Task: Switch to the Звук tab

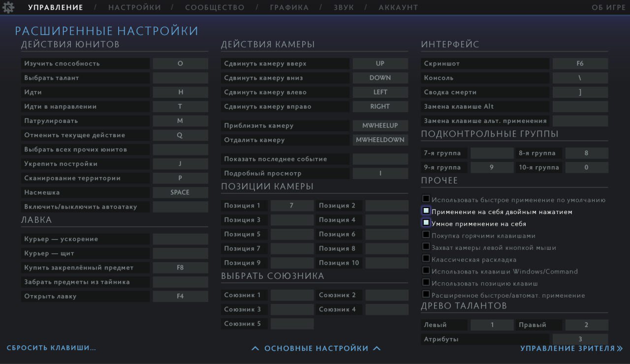Action: [343, 7]
